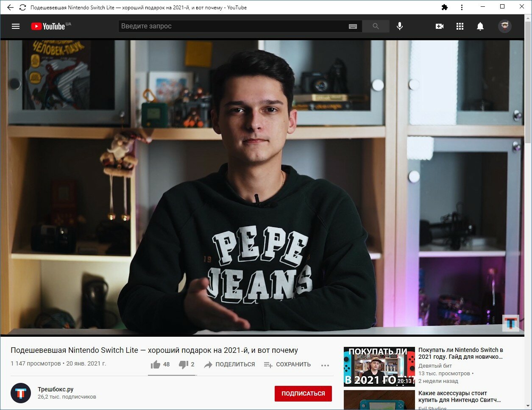This screenshot has height=410, width=532.
Task: Open 'Какие аксессуары стоит купить' video title
Action: (x=460, y=396)
